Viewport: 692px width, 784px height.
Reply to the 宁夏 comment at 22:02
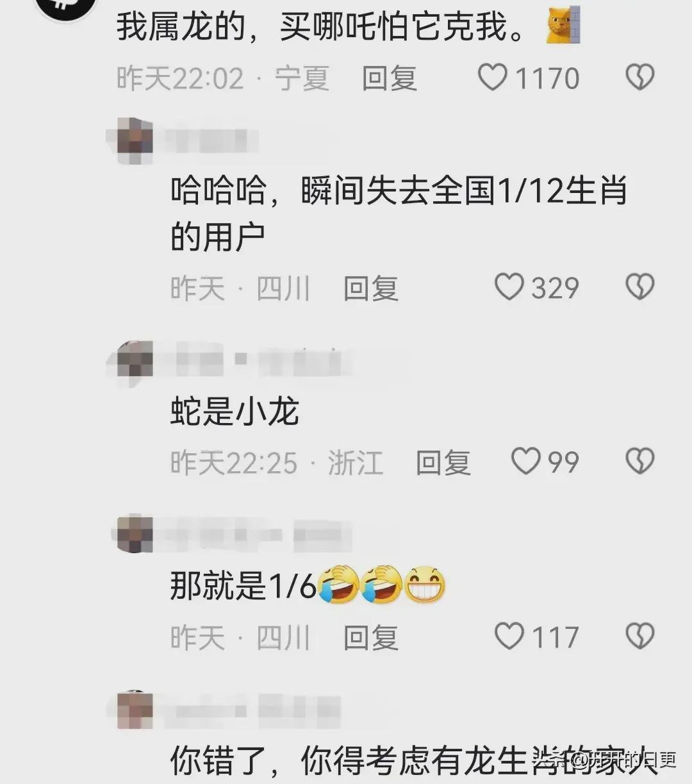(x=390, y=78)
